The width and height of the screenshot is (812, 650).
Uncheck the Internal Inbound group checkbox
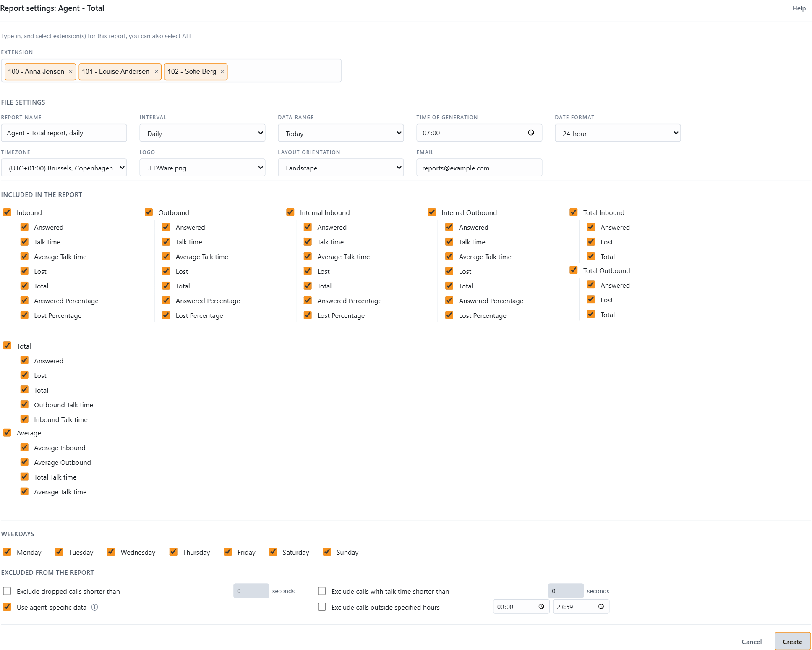290,212
